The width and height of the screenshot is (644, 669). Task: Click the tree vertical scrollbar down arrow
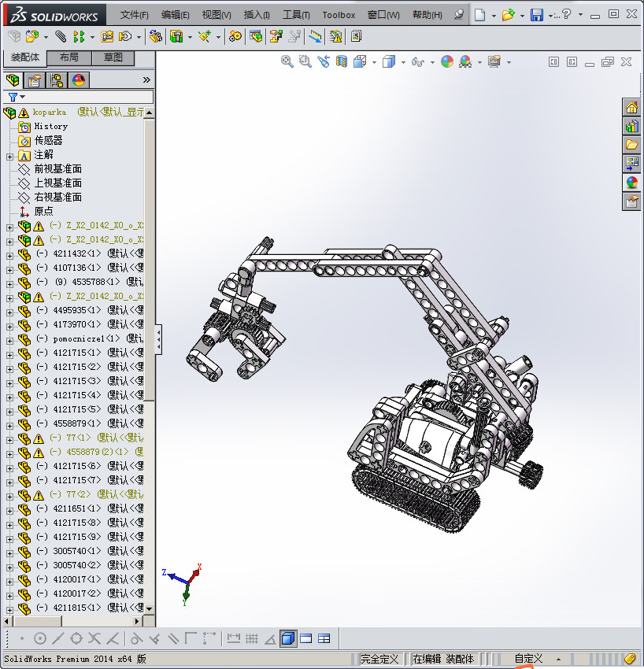tap(150, 608)
